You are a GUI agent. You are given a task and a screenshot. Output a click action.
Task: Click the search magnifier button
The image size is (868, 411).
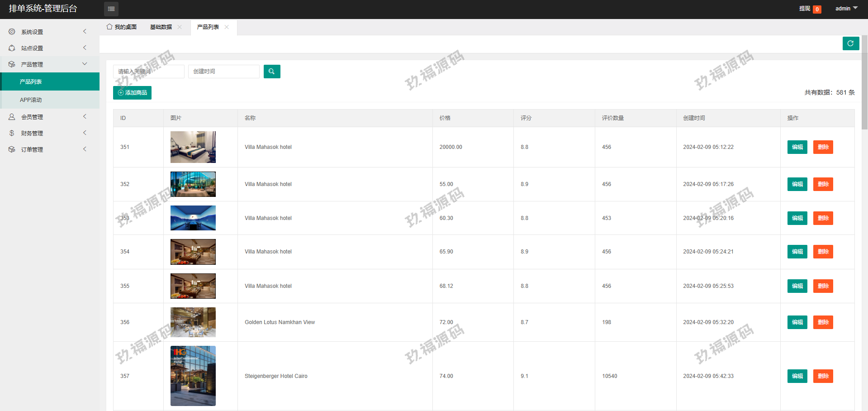pyautogui.click(x=272, y=72)
